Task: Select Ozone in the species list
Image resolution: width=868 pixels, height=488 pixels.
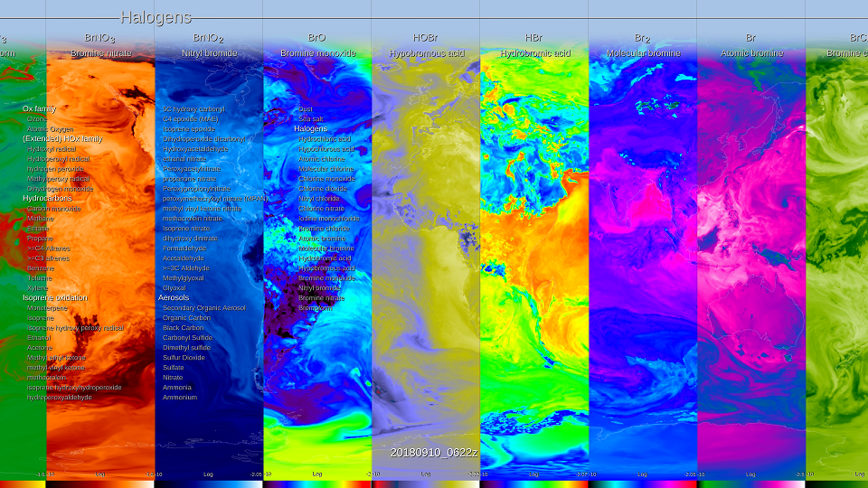Action: pos(38,118)
